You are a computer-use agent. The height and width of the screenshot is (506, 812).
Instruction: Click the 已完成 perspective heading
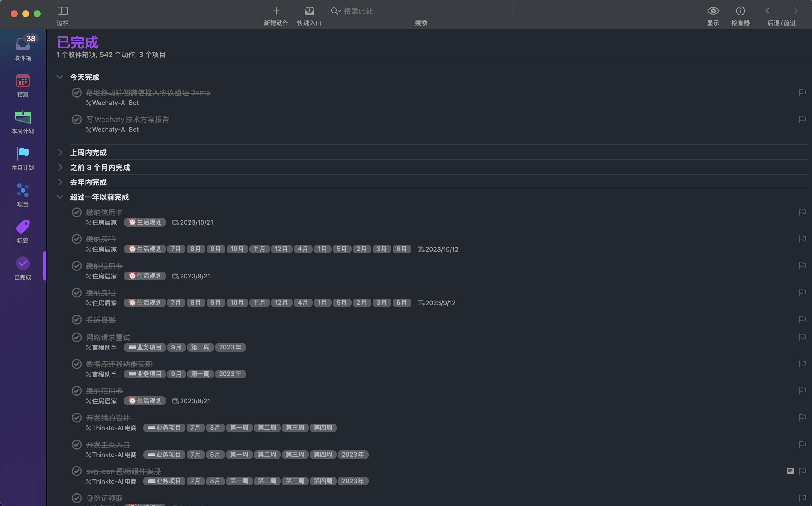pos(78,42)
